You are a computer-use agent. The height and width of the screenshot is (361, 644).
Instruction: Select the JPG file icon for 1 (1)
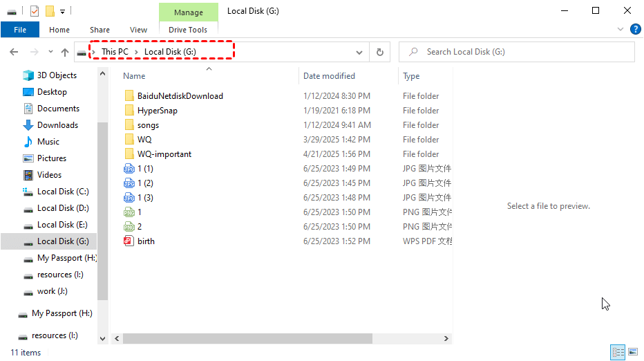tap(129, 169)
